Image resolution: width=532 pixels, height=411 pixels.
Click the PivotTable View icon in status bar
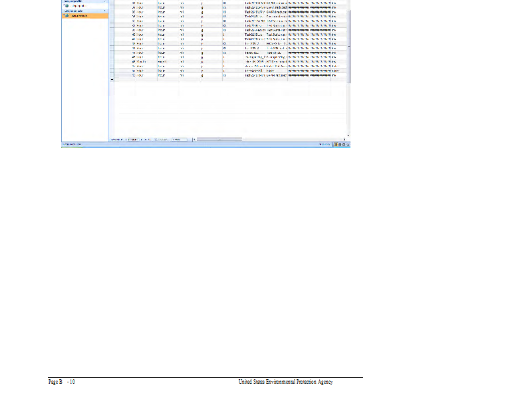point(340,144)
